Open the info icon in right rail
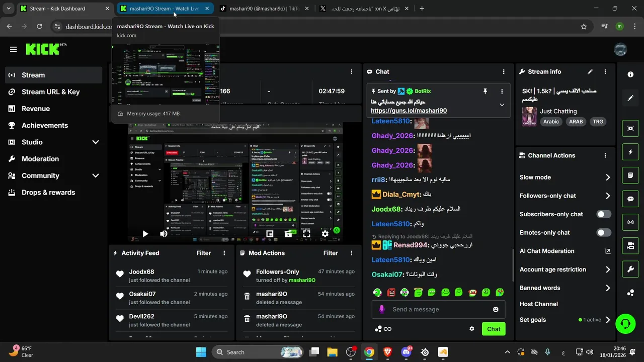Screen dimensions: 644x362 pos(630,74)
